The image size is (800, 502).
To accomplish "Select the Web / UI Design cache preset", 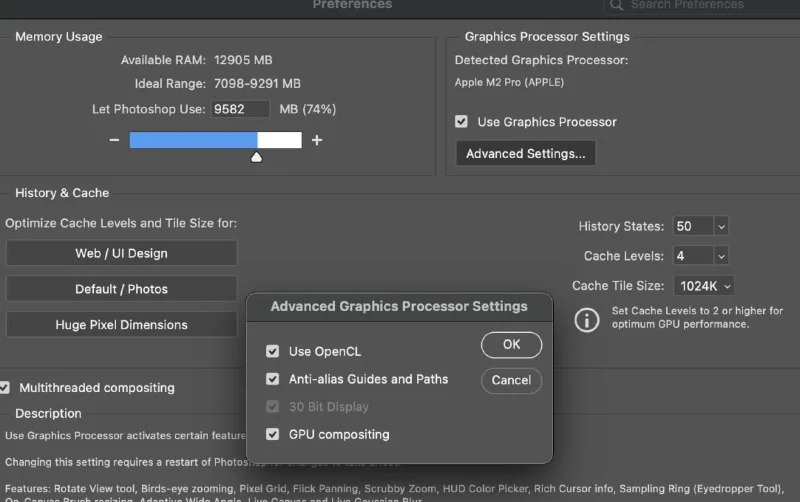I will pyautogui.click(x=121, y=253).
